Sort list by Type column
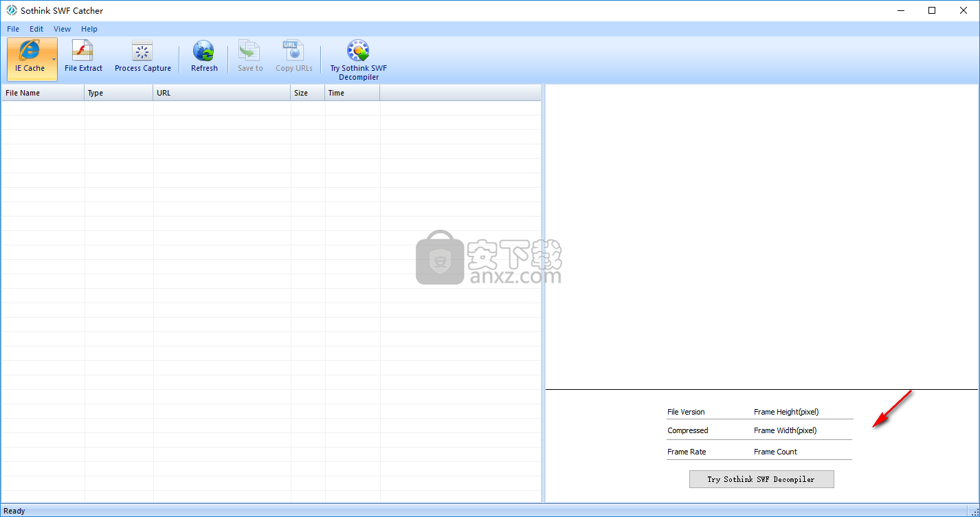 click(x=119, y=93)
